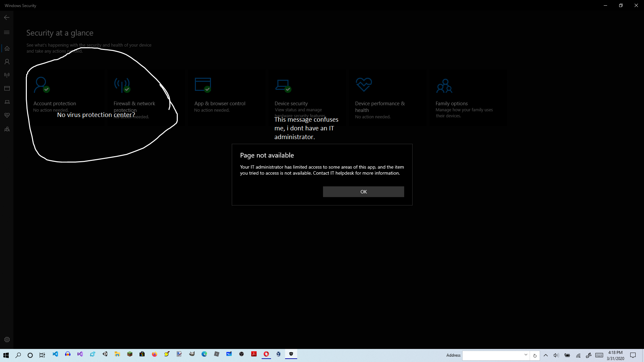Launch Adobe Acrobat from taskbar
Screen dimensions: 644x362
[254, 354]
